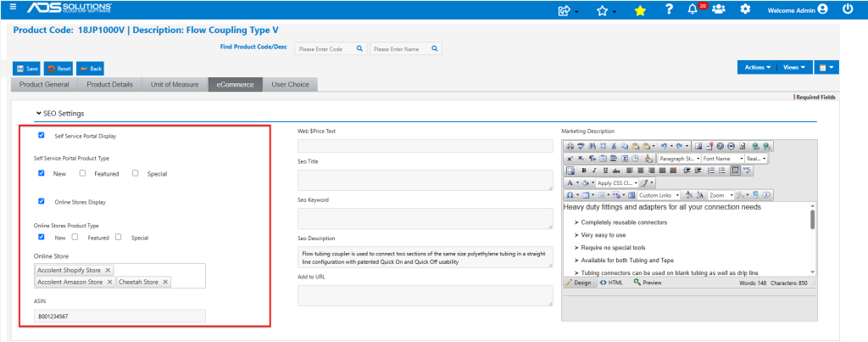This screenshot has width=868, height=342.
Task: Insert a bulleted list in the editor
Action: point(722,171)
